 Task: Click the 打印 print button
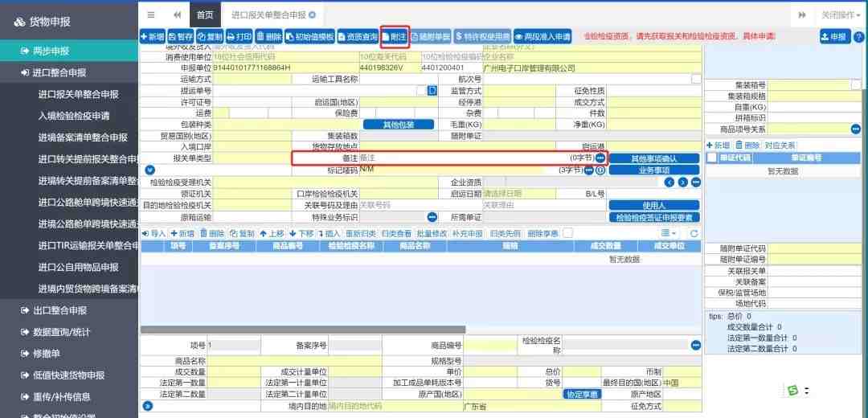tap(240, 36)
